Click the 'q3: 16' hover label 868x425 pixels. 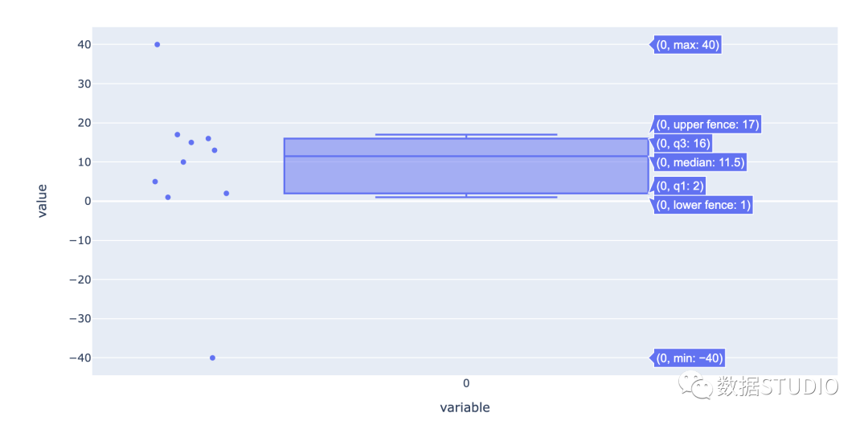[682, 143]
